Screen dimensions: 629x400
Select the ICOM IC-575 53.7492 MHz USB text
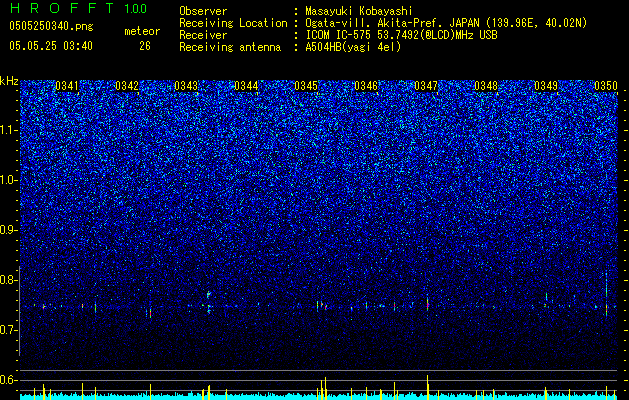coord(401,35)
